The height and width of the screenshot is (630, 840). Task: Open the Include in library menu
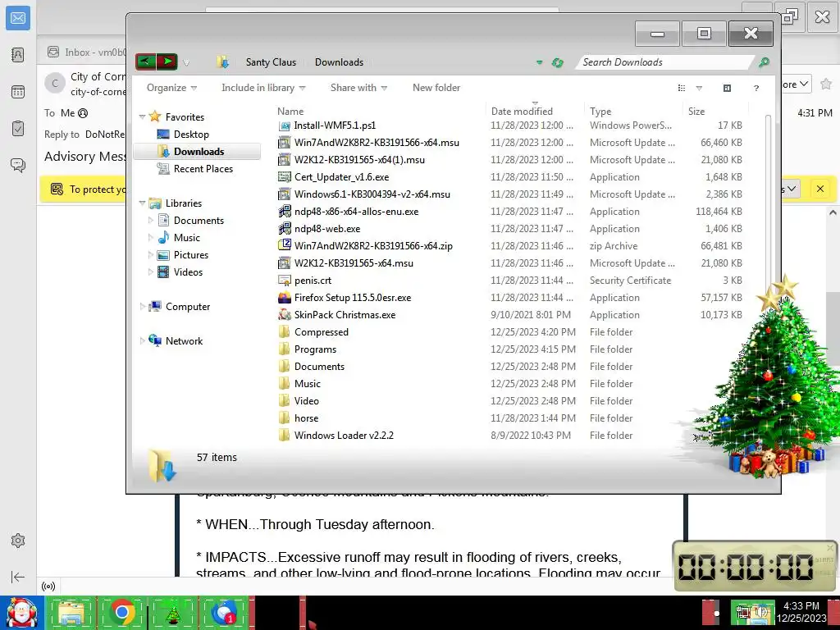click(x=263, y=88)
